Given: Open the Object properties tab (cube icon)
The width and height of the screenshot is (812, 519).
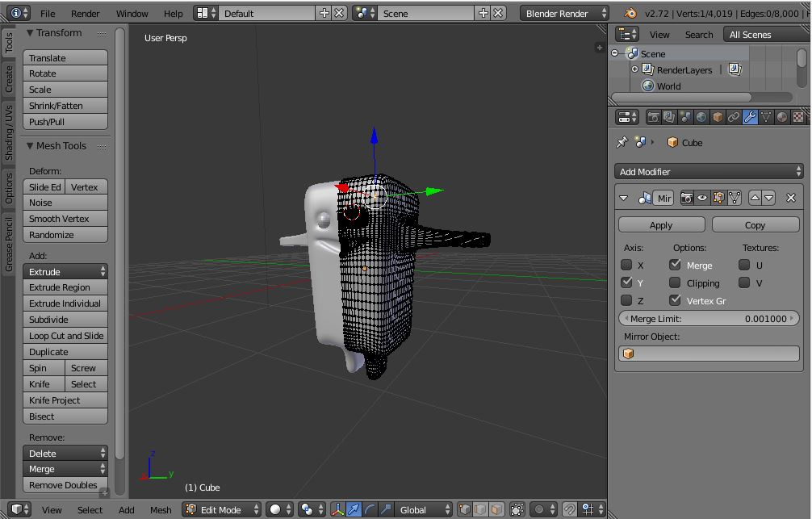Looking at the screenshot, I should coord(718,117).
